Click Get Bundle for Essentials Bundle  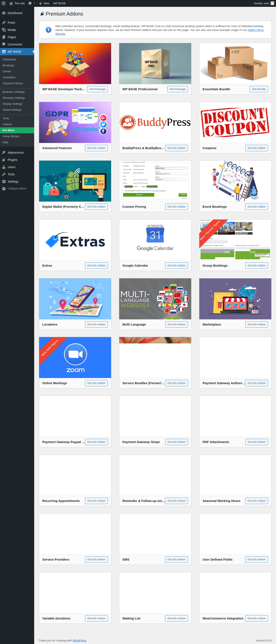point(258,89)
